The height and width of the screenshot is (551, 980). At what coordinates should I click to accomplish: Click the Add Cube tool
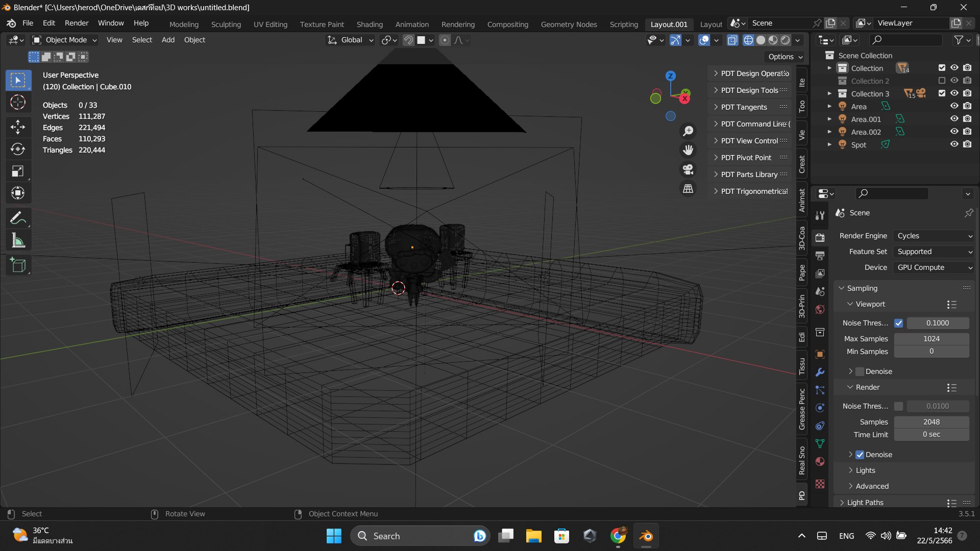(18, 265)
